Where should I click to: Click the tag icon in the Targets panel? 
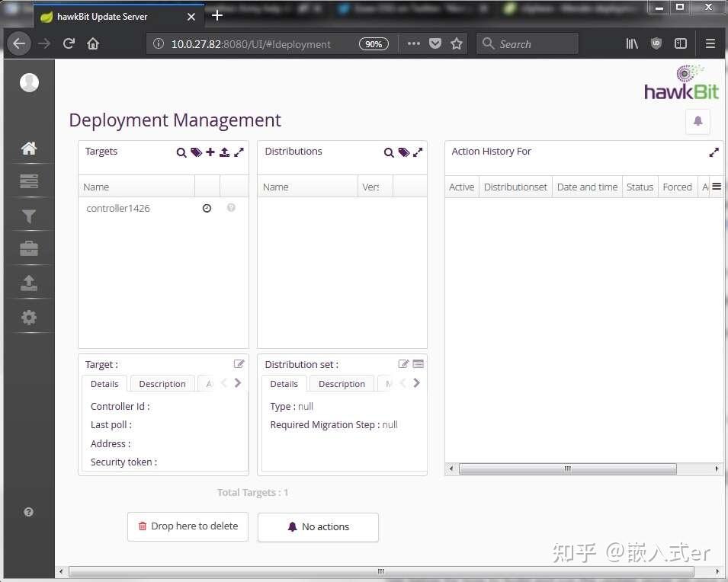click(x=196, y=152)
